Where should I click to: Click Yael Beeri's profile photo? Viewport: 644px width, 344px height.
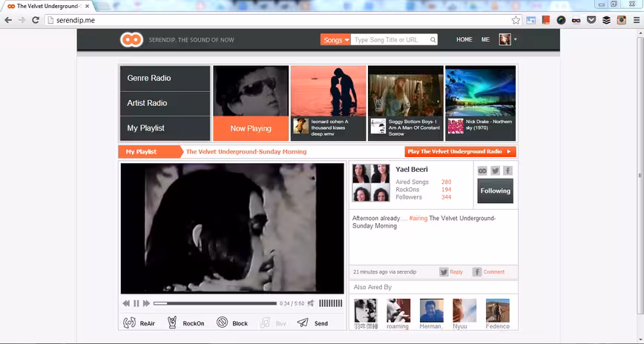pyautogui.click(x=371, y=182)
